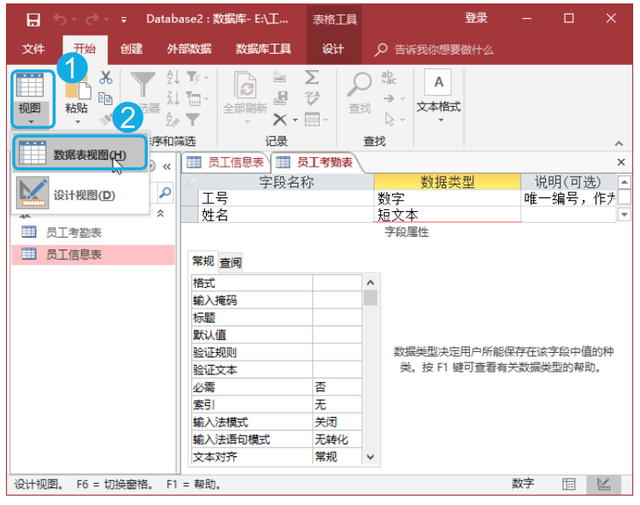Switch to the 数据库工具 ribbon tab
This screenshot has height=505, width=640.
[x=263, y=49]
